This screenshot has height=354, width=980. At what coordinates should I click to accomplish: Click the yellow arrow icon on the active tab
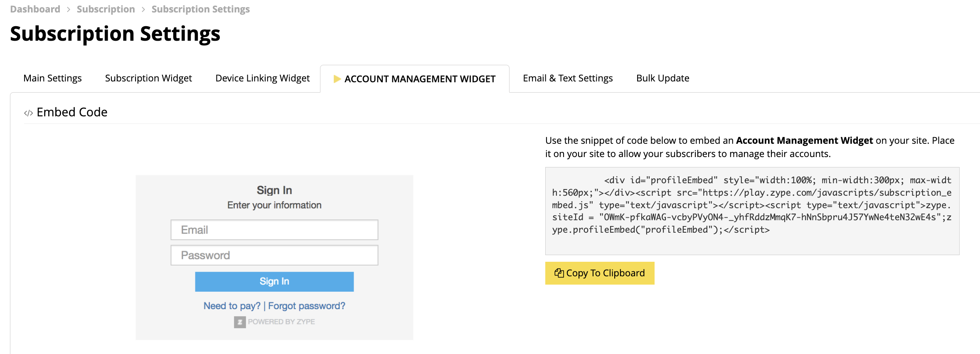(x=337, y=79)
